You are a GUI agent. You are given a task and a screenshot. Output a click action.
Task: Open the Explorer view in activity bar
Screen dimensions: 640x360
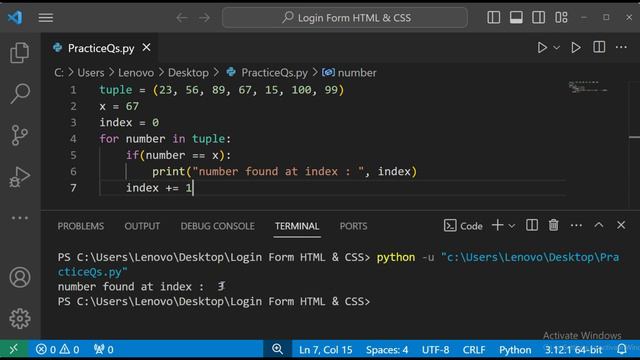[20, 53]
